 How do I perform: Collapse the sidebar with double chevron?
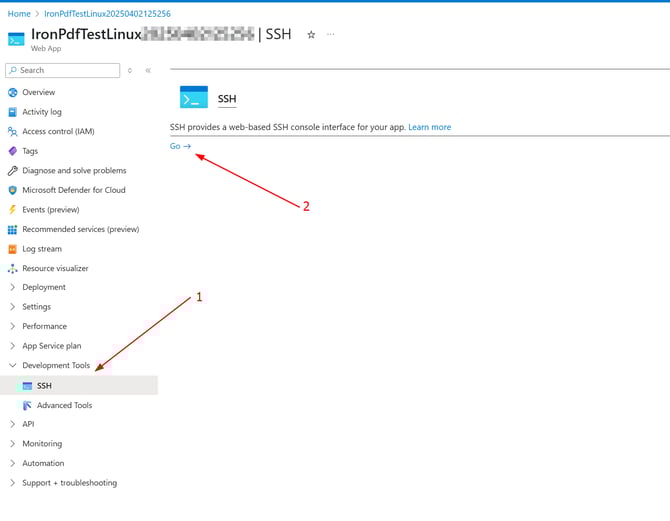[x=148, y=71]
